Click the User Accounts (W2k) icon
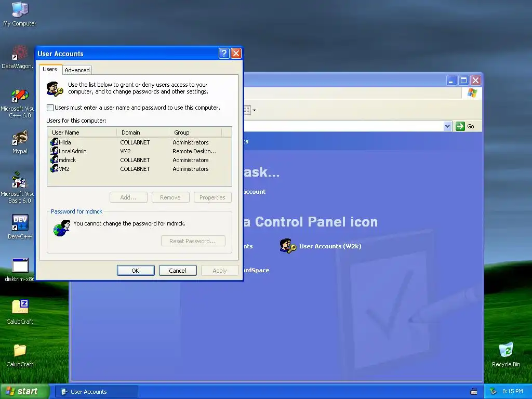The image size is (532, 399). coord(287,246)
